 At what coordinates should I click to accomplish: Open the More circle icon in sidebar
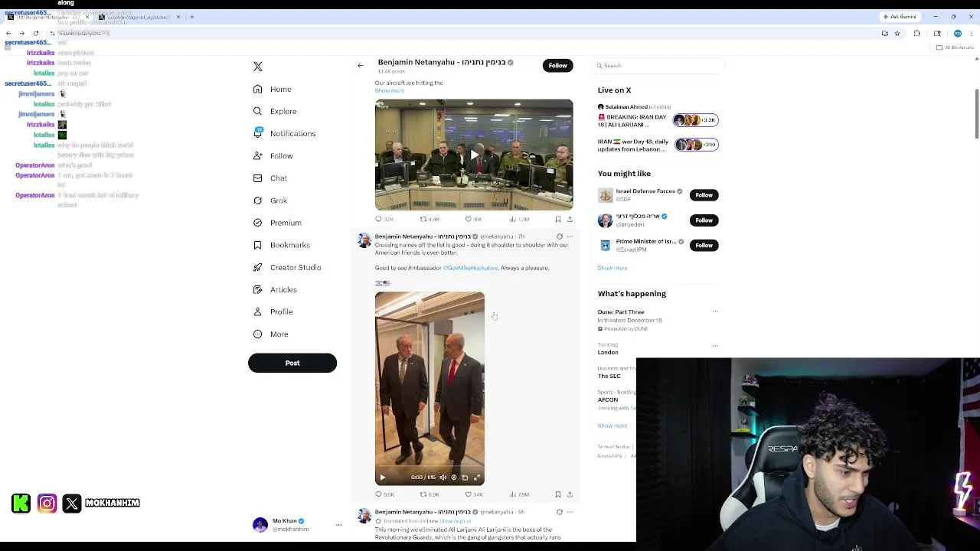pyautogui.click(x=258, y=334)
